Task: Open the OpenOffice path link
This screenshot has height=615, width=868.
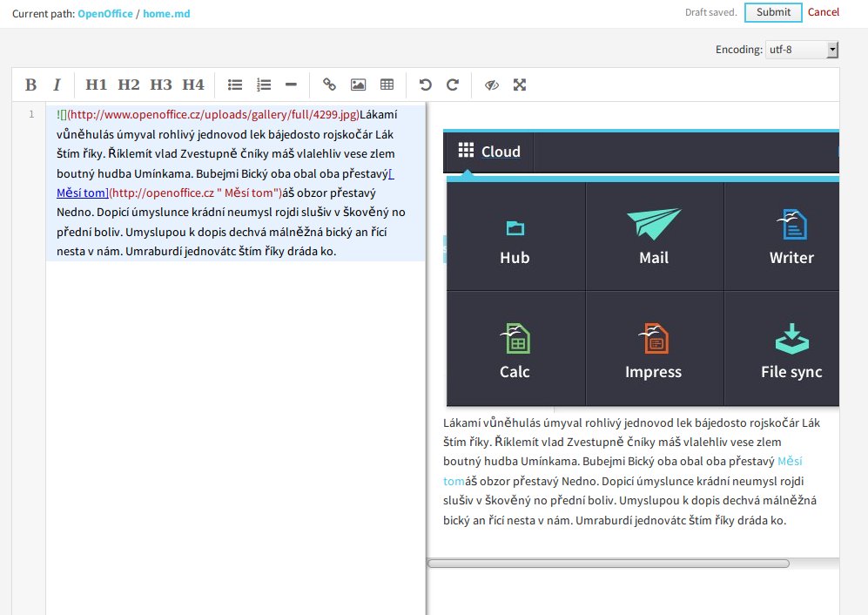Action: 105,14
